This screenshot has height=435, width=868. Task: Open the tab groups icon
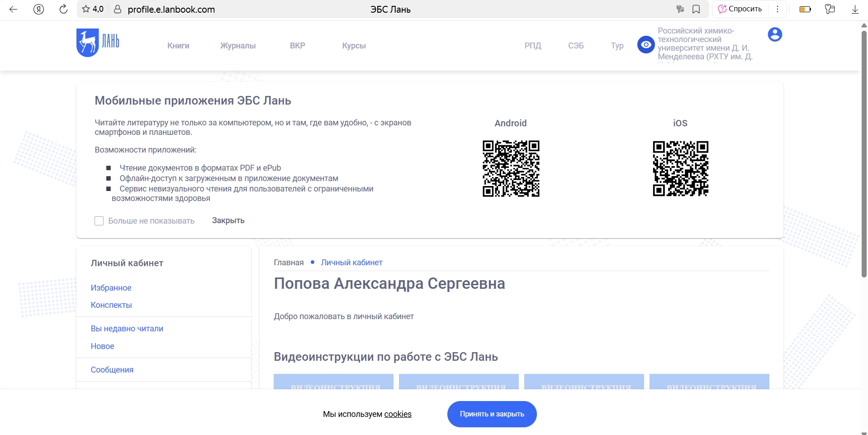(x=830, y=9)
